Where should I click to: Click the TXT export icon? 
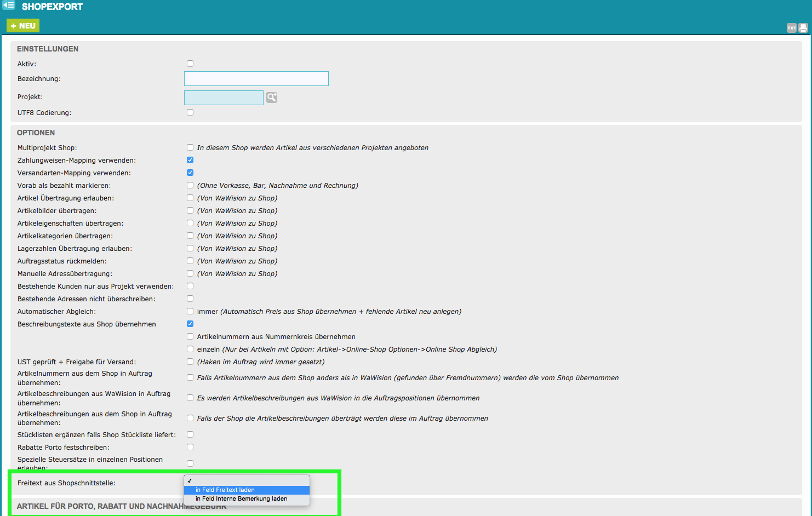791,28
